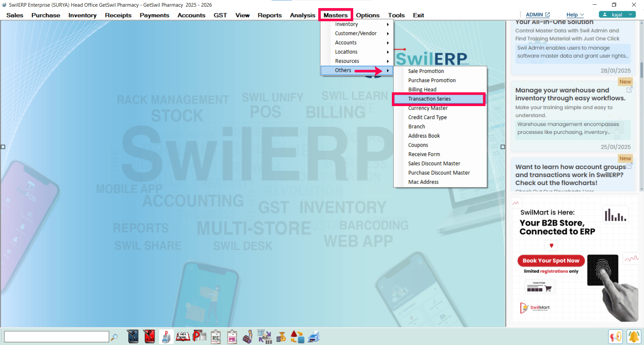Open Purchase Discount Master entry
This screenshot has width=644, height=345.
(x=440, y=173)
